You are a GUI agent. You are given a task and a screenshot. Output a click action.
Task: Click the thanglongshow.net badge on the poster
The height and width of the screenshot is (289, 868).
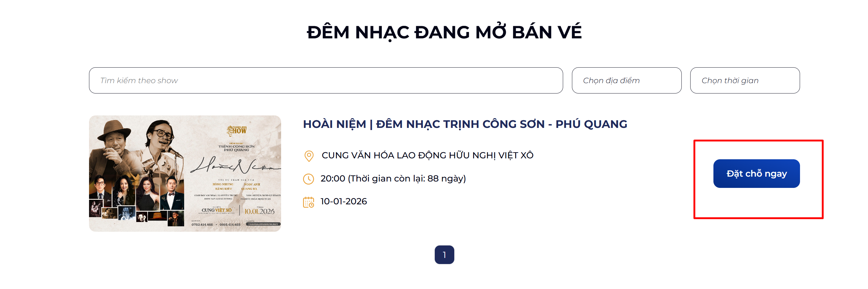263,224
